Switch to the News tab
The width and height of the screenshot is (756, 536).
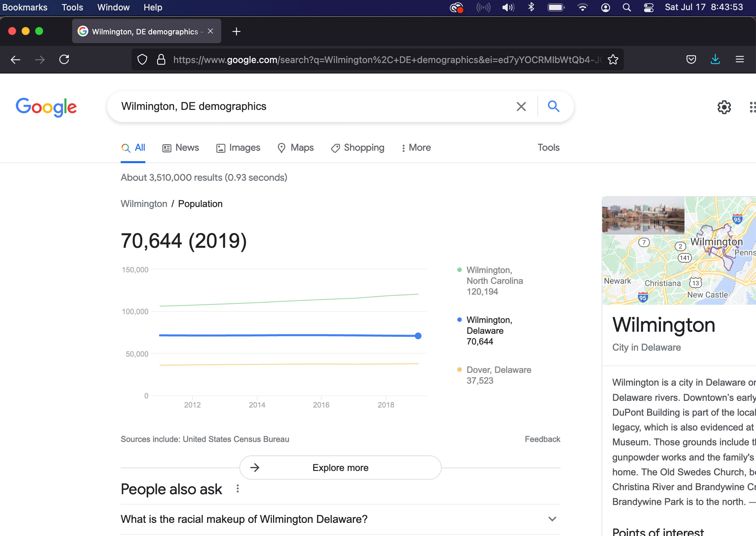[x=181, y=148]
